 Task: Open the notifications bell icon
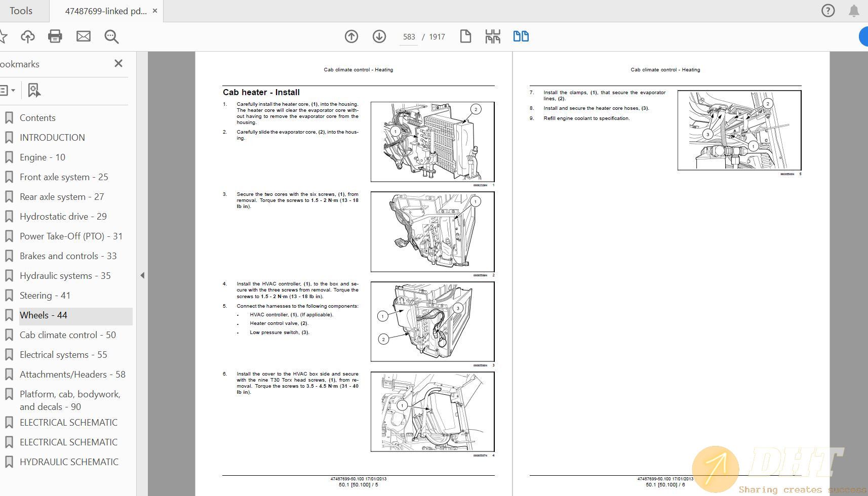[854, 11]
